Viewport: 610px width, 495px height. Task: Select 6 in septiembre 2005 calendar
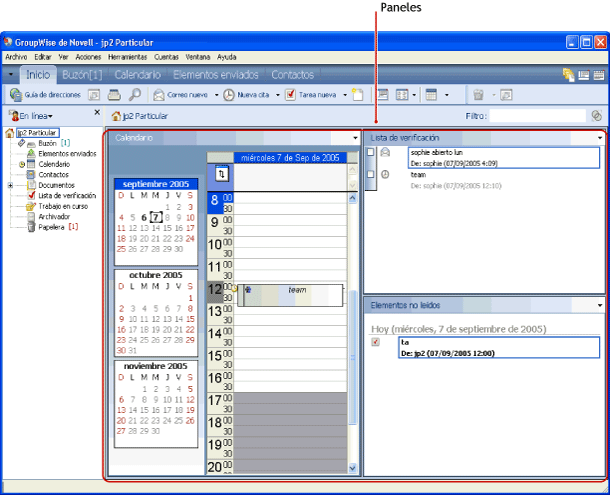point(144,218)
